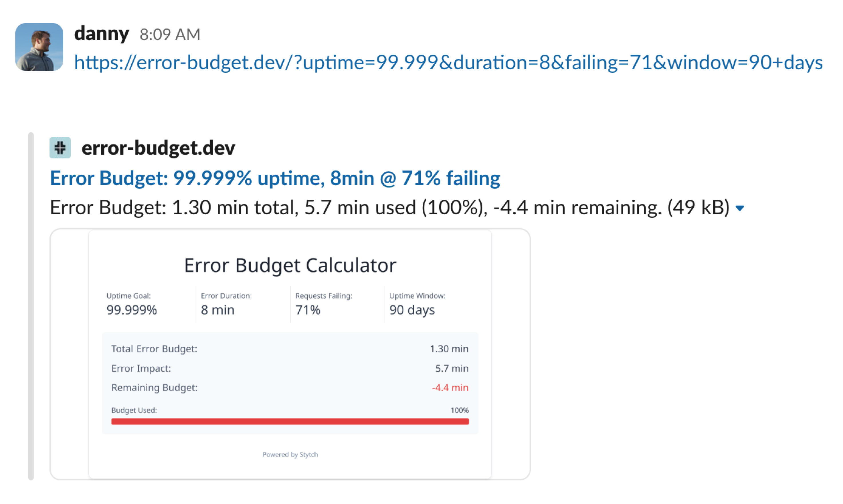Click the error-budget.dev site favicon
Viewport: 843px width, 504px height.
point(60,148)
